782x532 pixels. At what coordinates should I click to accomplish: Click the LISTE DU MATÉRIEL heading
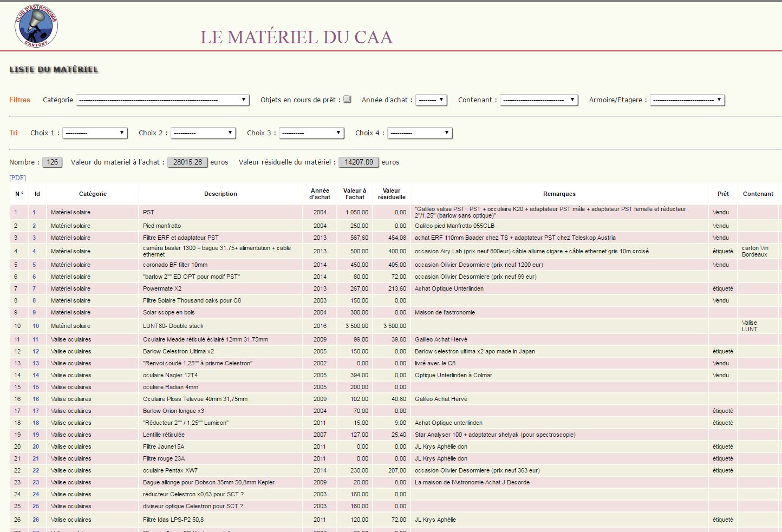pos(54,69)
